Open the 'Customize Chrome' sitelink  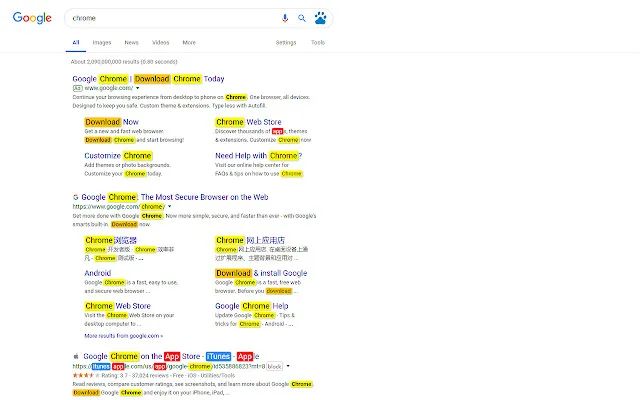[x=118, y=156]
